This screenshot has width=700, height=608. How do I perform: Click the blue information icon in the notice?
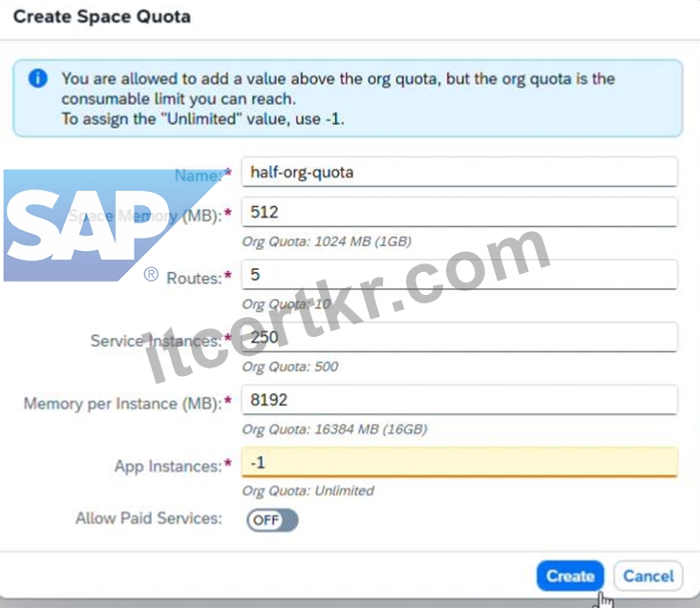(x=38, y=78)
